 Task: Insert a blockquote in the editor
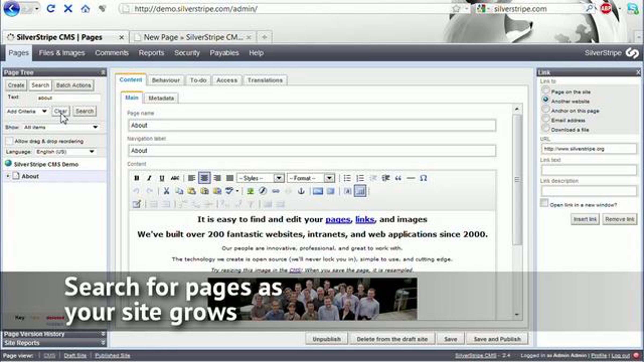click(x=398, y=178)
